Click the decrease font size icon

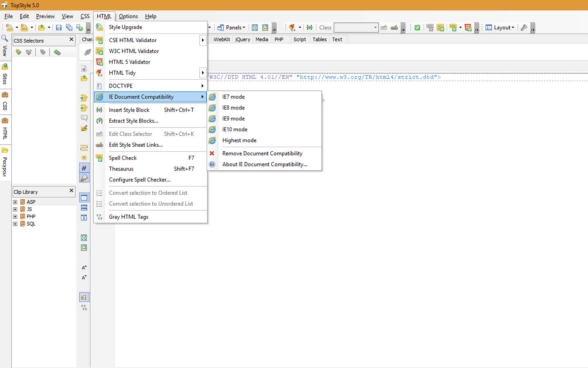point(84,278)
